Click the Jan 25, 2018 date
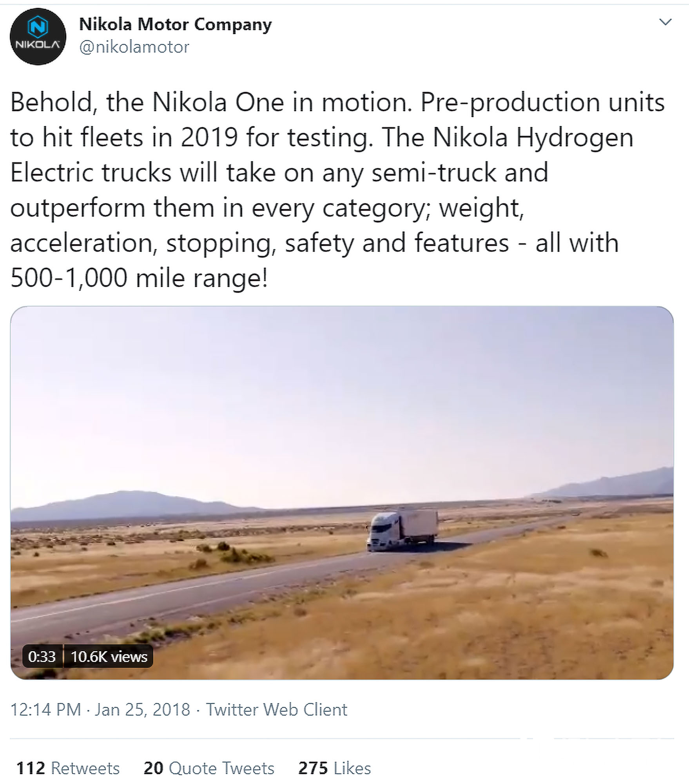Image resolution: width=689 pixels, height=784 pixels. coord(142,710)
